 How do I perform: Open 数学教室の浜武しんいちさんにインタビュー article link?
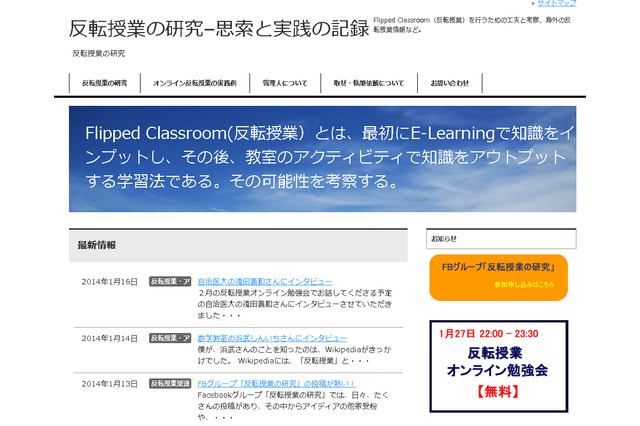pyautogui.click(x=272, y=338)
